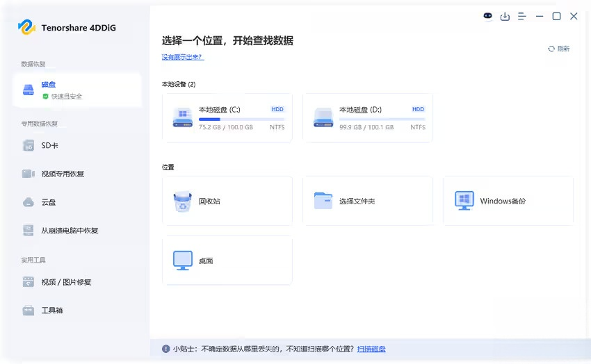Click the 75.2 GB / 100.0 GB text
Image resolution: width=591 pixels, height=364 pixels.
[226, 127]
